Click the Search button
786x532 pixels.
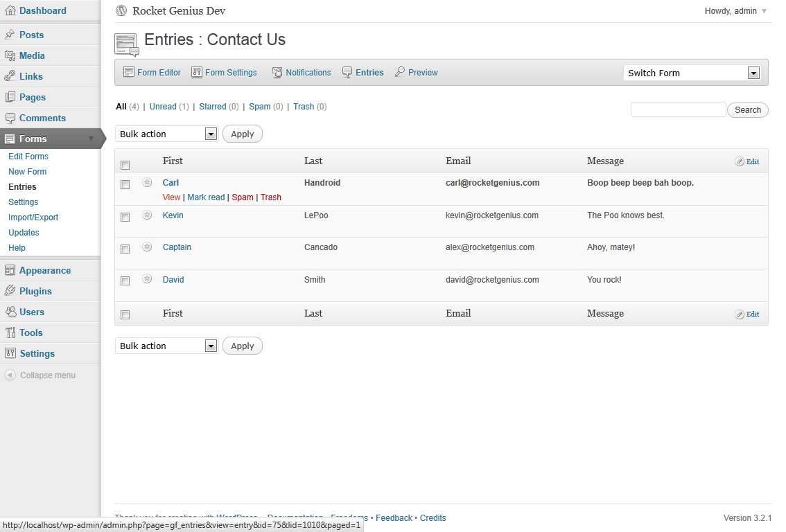point(748,110)
